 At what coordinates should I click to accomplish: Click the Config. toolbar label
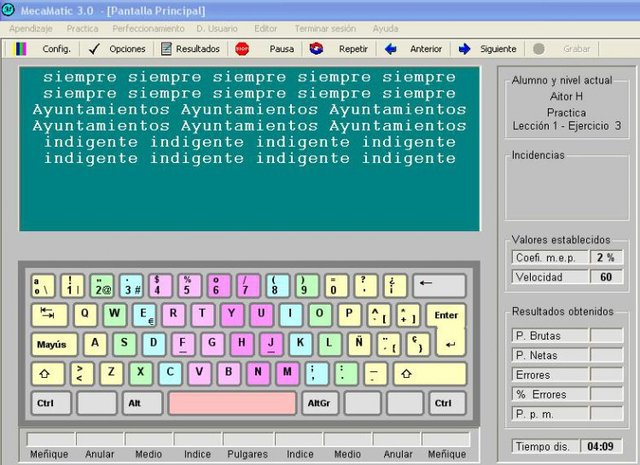click(57, 49)
